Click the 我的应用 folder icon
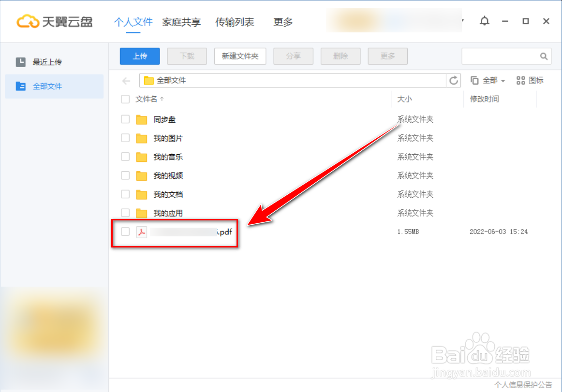Screen dimensions: 562x392 (x=142, y=213)
